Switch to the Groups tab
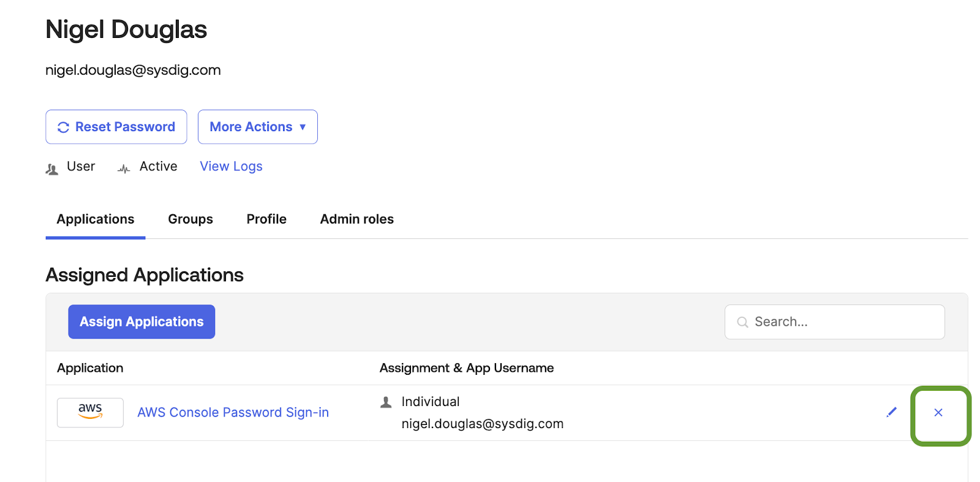 (x=190, y=219)
